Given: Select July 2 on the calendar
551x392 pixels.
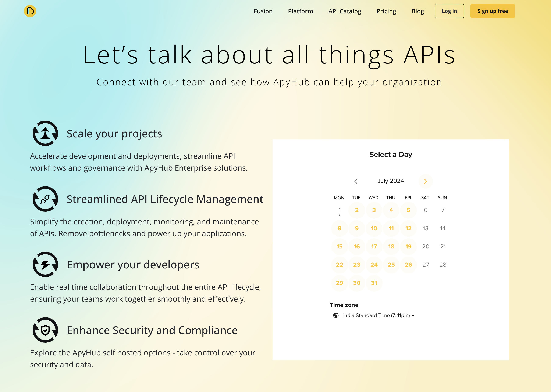Looking at the screenshot, I should [356, 210].
